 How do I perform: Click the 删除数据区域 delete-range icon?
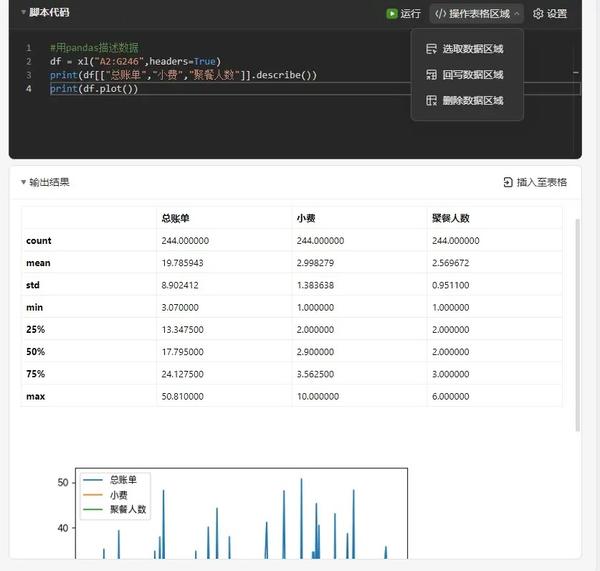tap(431, 101)
